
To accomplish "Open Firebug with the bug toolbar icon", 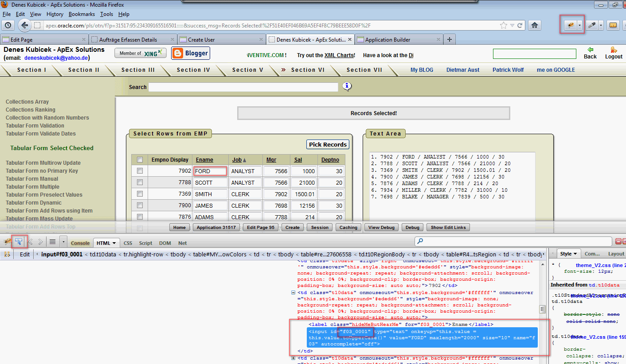I will 570,25.
